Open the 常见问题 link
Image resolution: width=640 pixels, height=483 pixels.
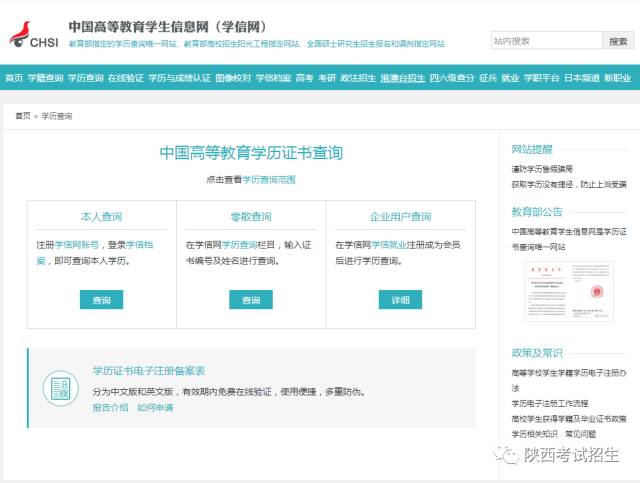(580, 434)
